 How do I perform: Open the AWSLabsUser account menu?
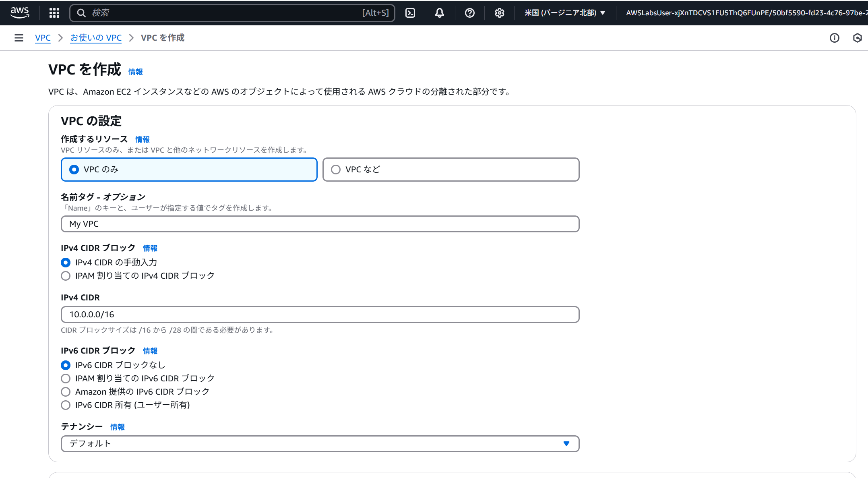click(746, 13)
